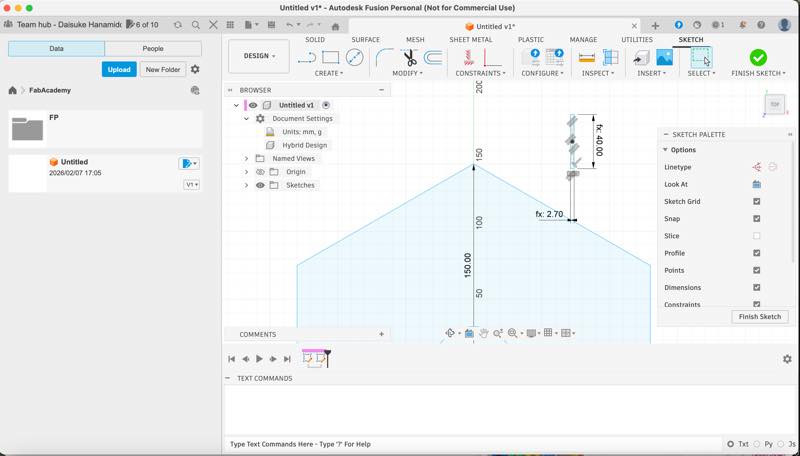
Task: Toggle the Profile checkbox
Action: (x=757, y=253)
